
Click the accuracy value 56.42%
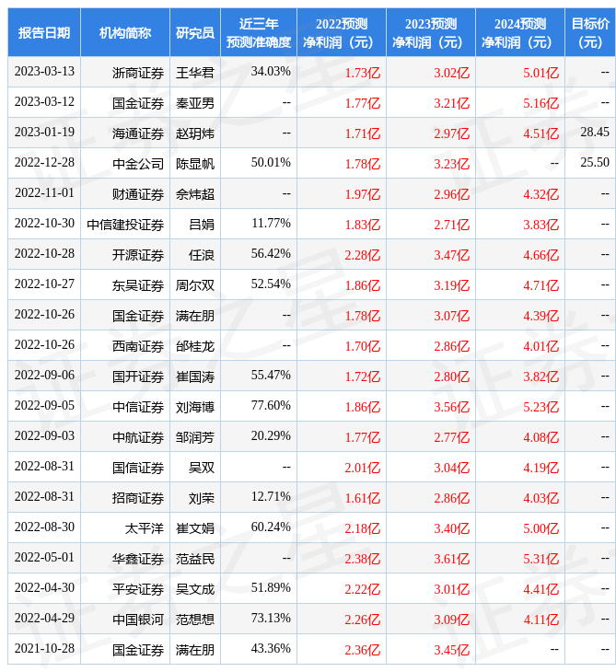pyautogui.click(x=271, y=254)
